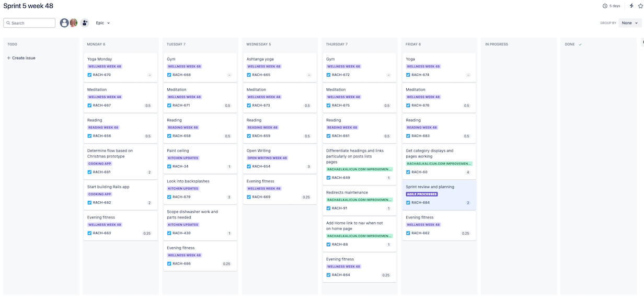Open the RACH-649 issue key link

pyautogui.click(x=340, y=178)
